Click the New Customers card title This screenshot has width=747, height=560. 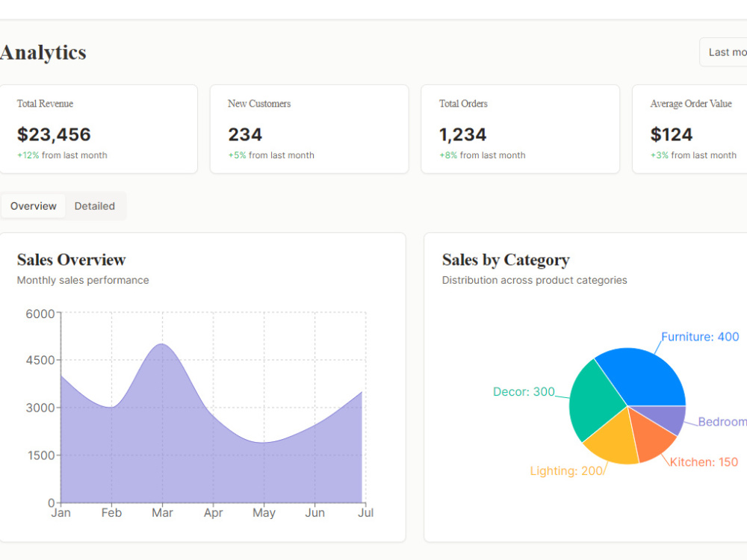pyautogui.click(x=259, y=104)
